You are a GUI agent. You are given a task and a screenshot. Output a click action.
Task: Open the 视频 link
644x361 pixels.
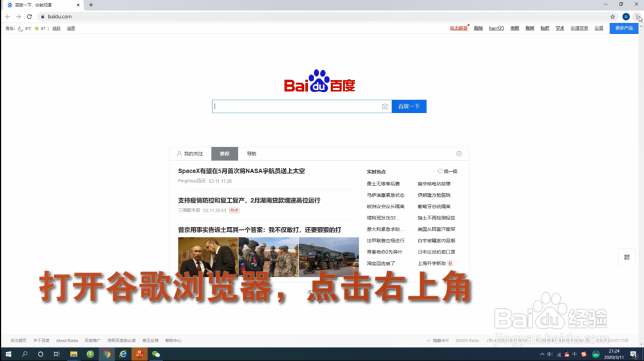click(x=530, y=28)
